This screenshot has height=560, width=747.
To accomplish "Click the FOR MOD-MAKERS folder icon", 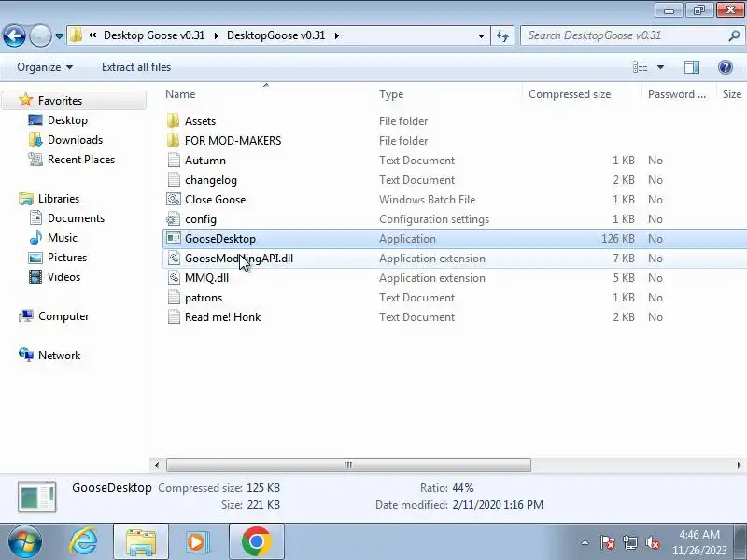I will [x=174, y=140].
